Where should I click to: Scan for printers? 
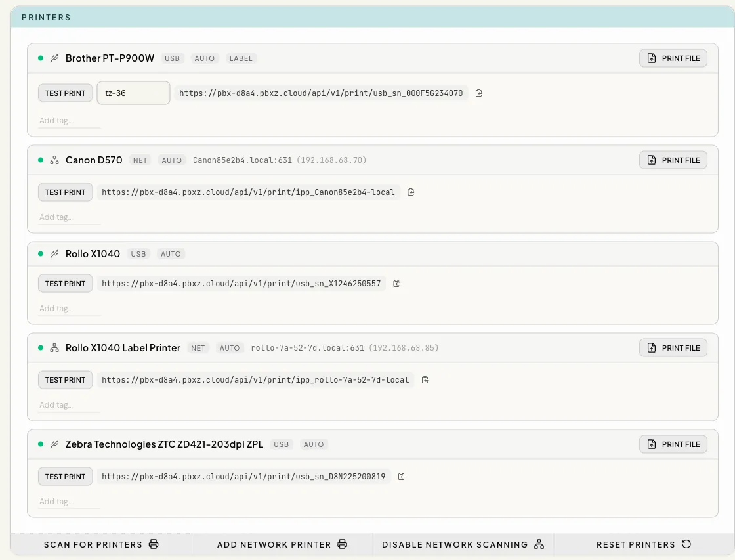point(101,544)
